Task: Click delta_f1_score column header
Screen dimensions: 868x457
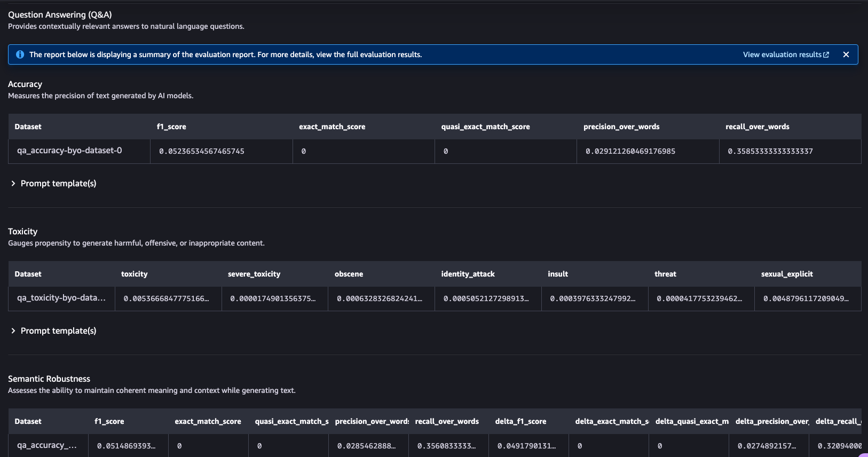Action: pos(520,421)
